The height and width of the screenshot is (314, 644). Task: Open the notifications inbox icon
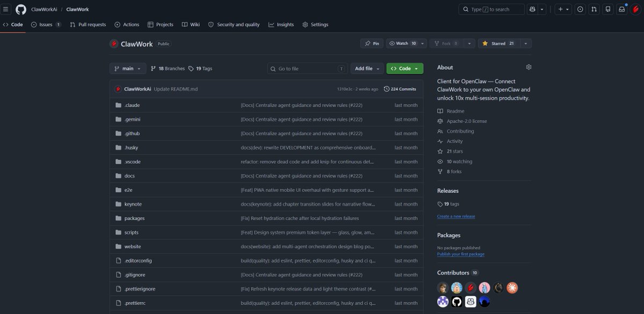(x=622, y=9)
